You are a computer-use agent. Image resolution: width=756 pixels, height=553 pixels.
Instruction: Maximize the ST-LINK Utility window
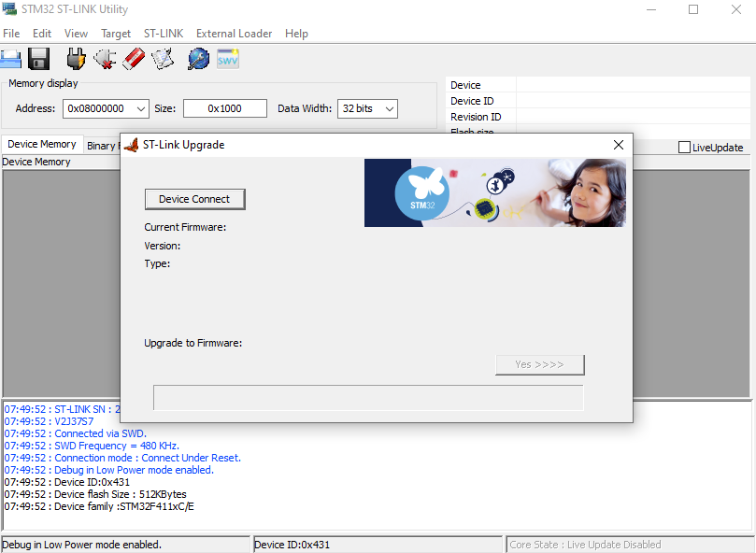(693, 9)
